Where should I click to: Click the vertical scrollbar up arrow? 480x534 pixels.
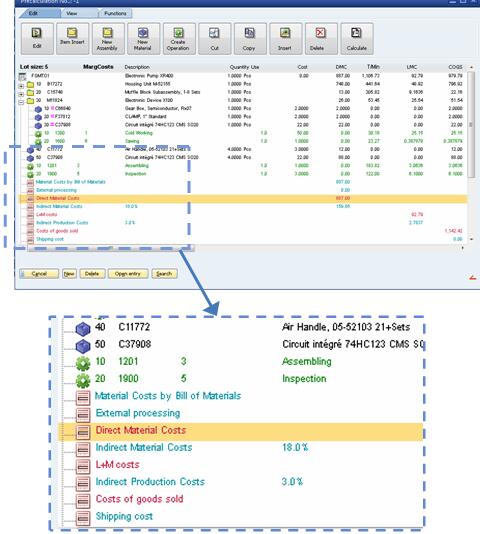[x=471, y=67]
